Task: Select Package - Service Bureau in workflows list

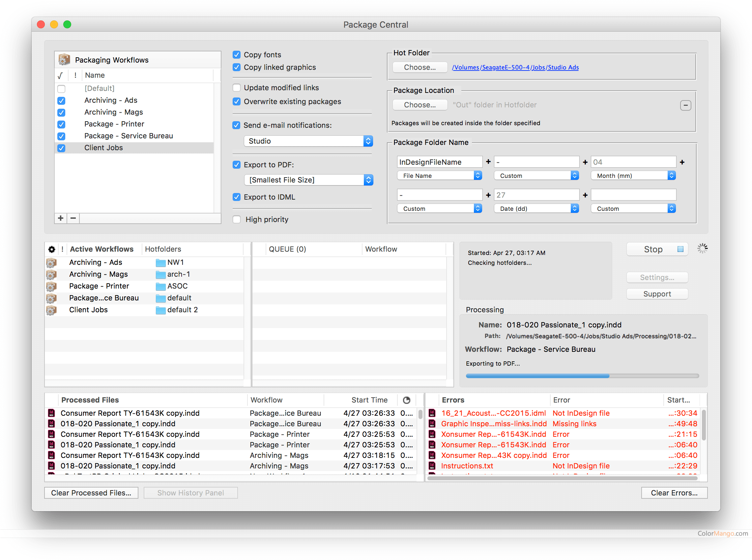Action: 134,136
